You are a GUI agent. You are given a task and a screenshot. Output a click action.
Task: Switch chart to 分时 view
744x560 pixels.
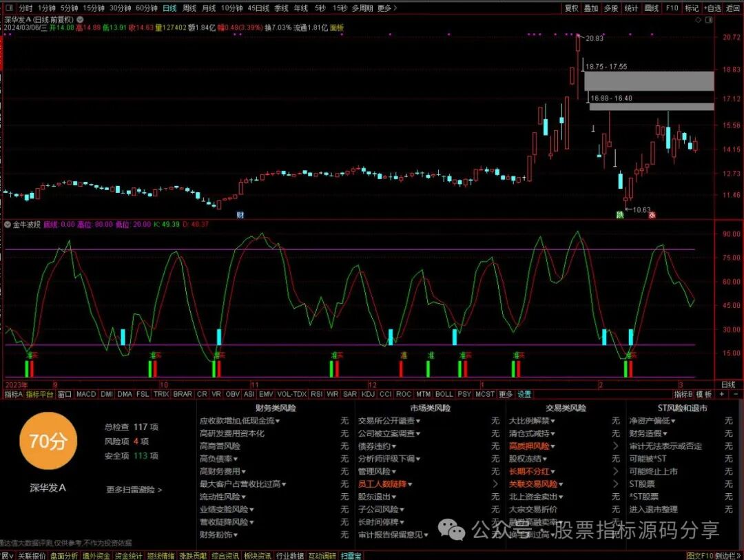pyautogui.click(x=25, y=8)
